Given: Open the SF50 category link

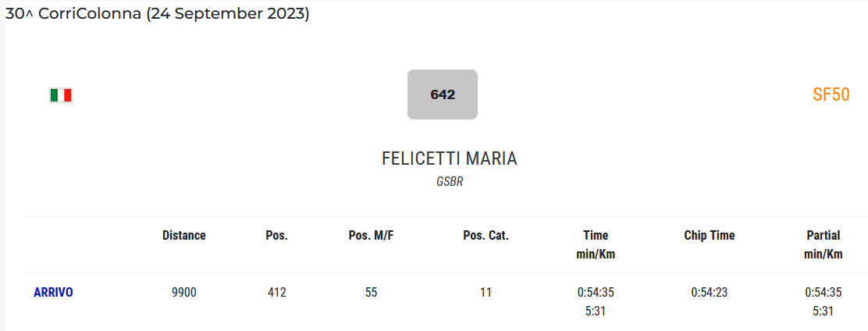Looking at the screenshot, I should 831,95.
